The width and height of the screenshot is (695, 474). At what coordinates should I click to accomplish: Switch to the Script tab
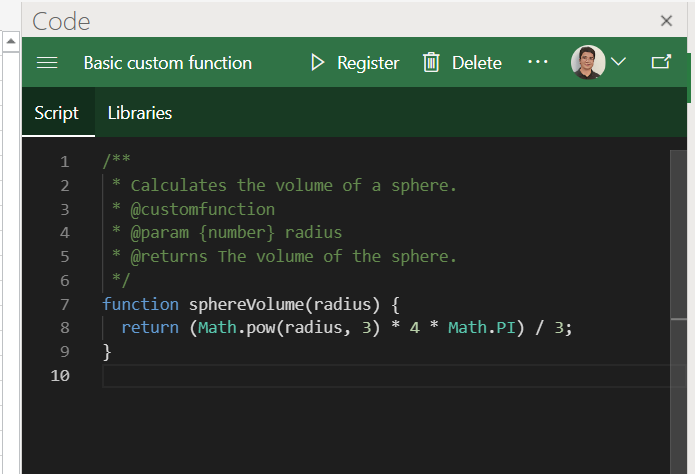pos(57,113)
